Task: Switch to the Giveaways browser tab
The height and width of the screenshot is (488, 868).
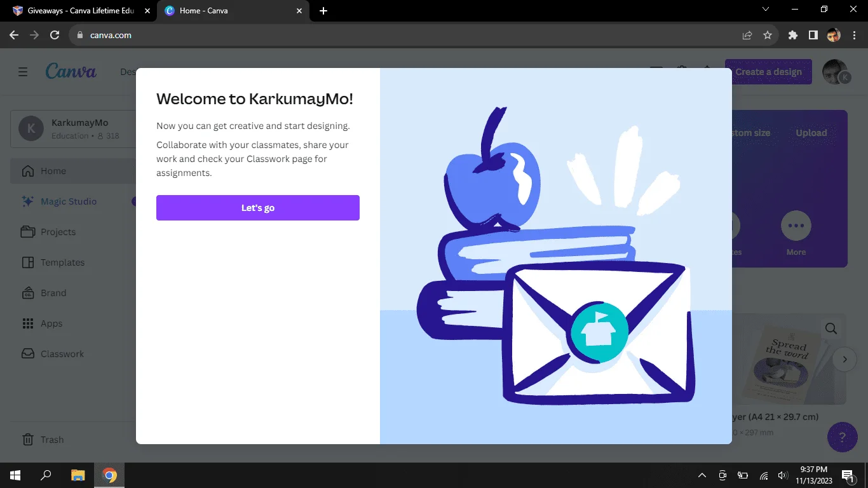Action: [81, 11]
